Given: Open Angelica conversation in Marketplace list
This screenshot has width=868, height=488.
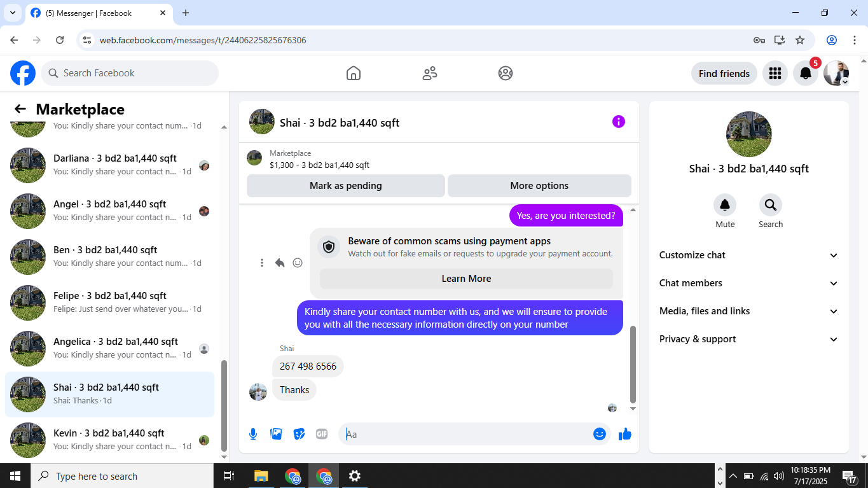Looking at the screenshot, I should tap(109, 349).
